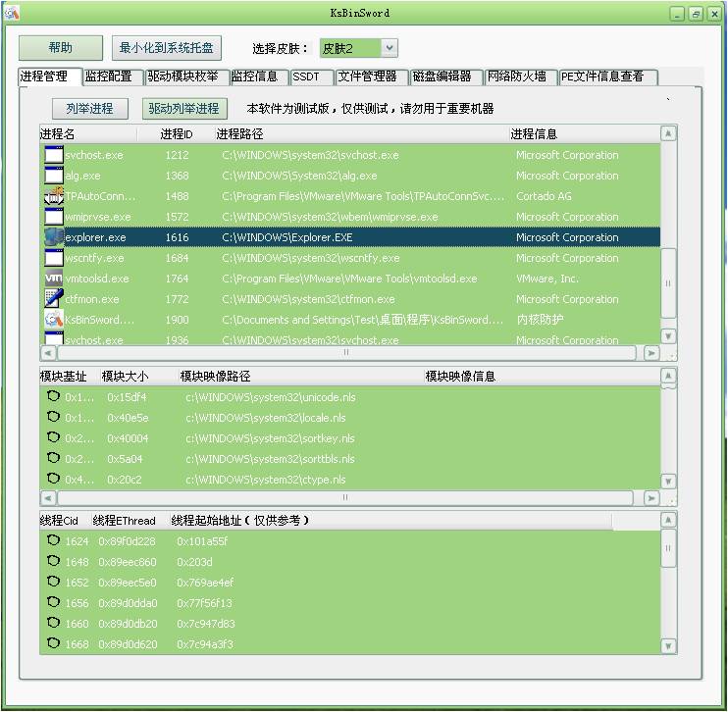Click the thread icon beside Cid 1668

(x=53, y=642)
